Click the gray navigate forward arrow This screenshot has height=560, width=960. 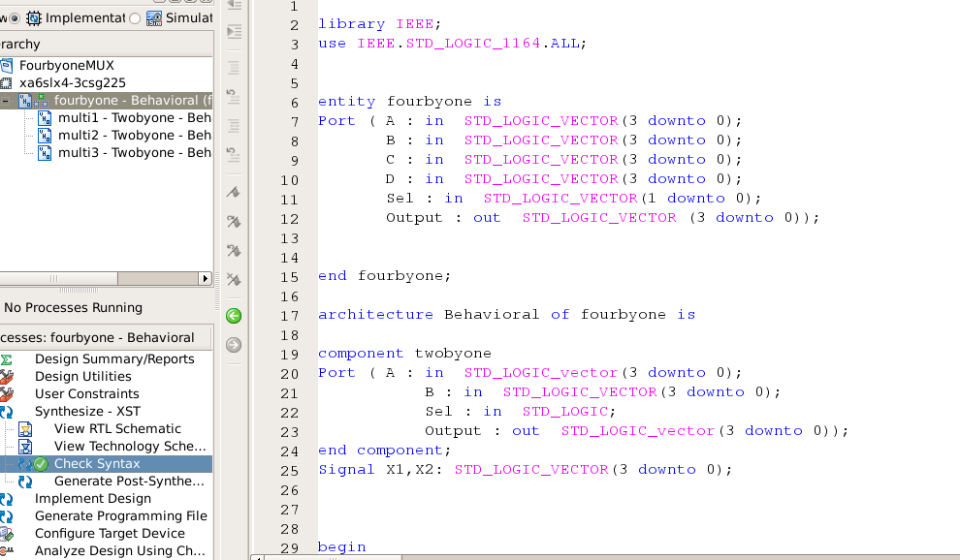(x=234, y=345)
